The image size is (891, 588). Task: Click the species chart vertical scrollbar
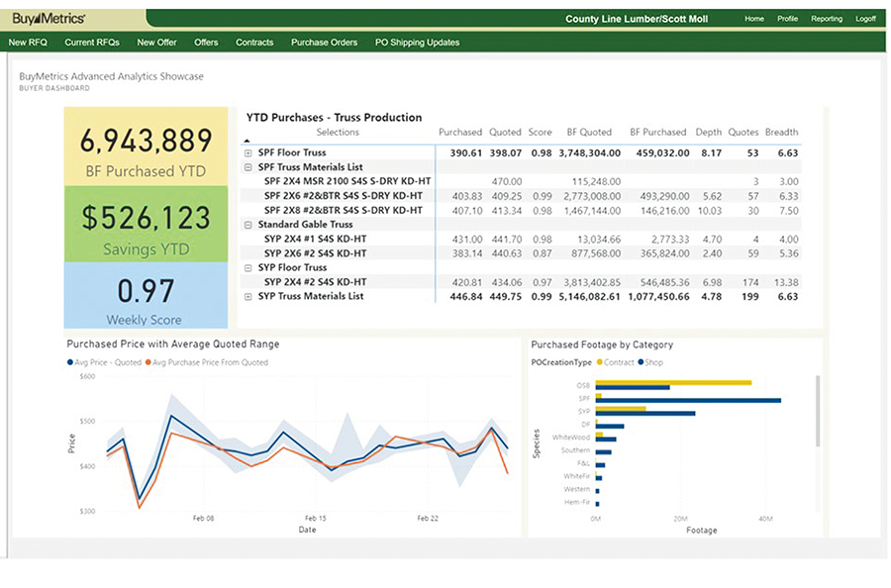tap(817, 411)
